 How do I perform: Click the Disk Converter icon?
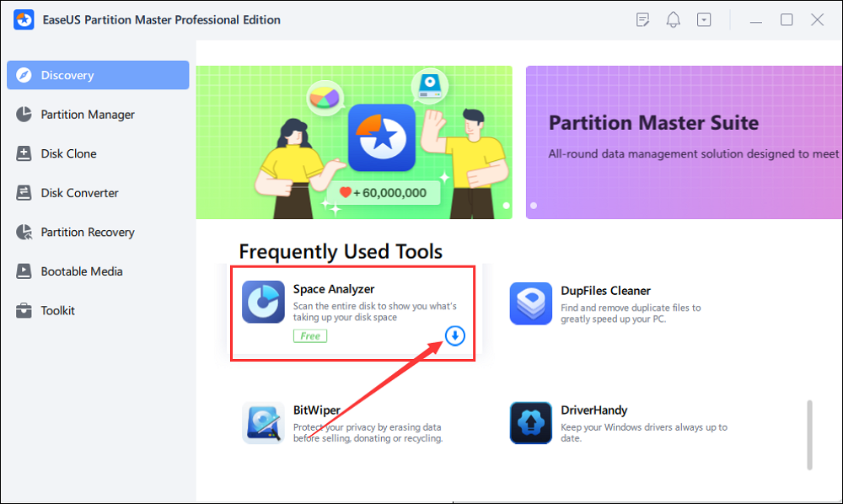pos(24,193)
